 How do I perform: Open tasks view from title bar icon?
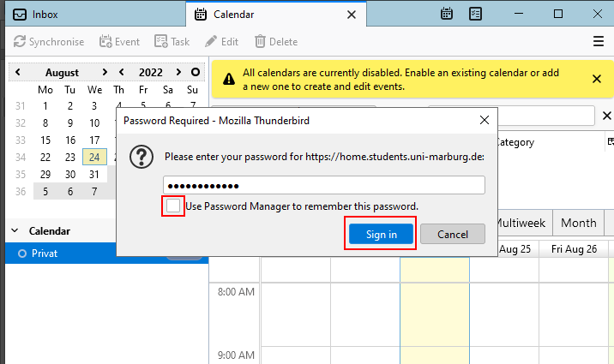point(476,14)
